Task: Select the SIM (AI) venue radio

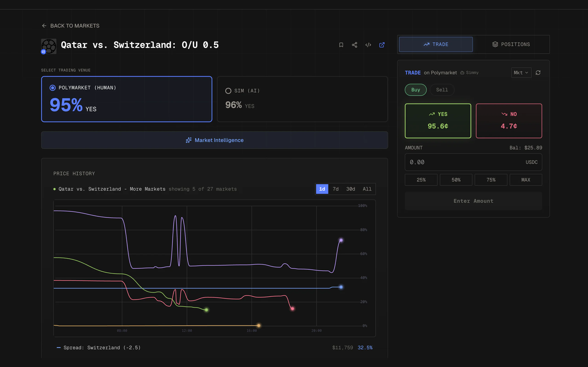Action: pos(228,91)
